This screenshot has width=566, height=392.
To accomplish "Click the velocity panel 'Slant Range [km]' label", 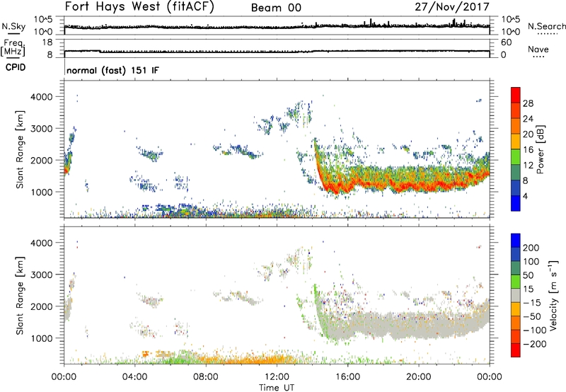I will pyautogui.click(x=20, y=296).
